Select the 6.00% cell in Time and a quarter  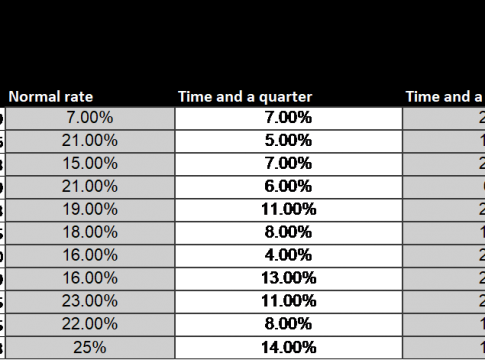[289, 187]
